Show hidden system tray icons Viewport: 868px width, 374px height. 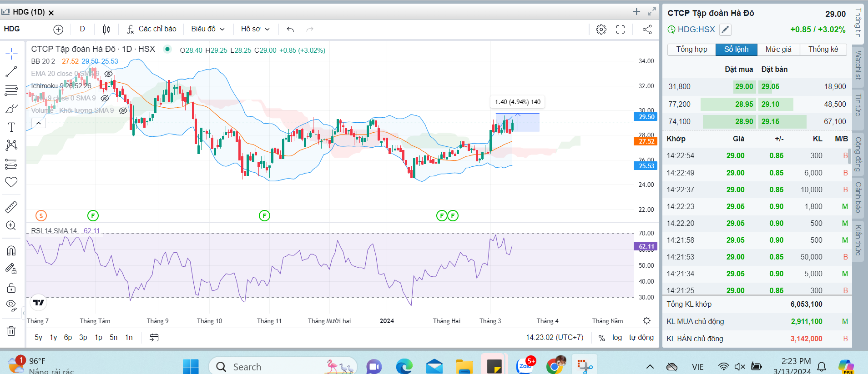650,367
